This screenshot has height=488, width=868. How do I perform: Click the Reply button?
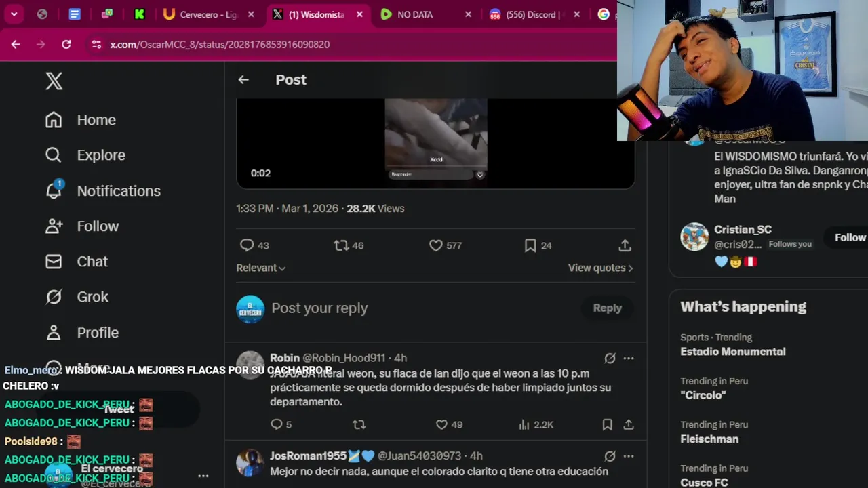607,308
